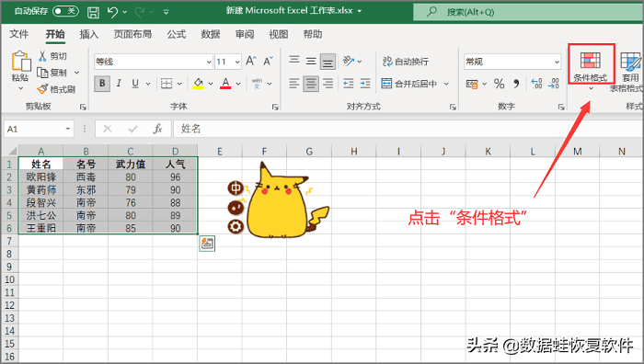The width and height of the screenshot is (644, 364).
Task: Switch to the 公式 tab
Action: (177, 34)
